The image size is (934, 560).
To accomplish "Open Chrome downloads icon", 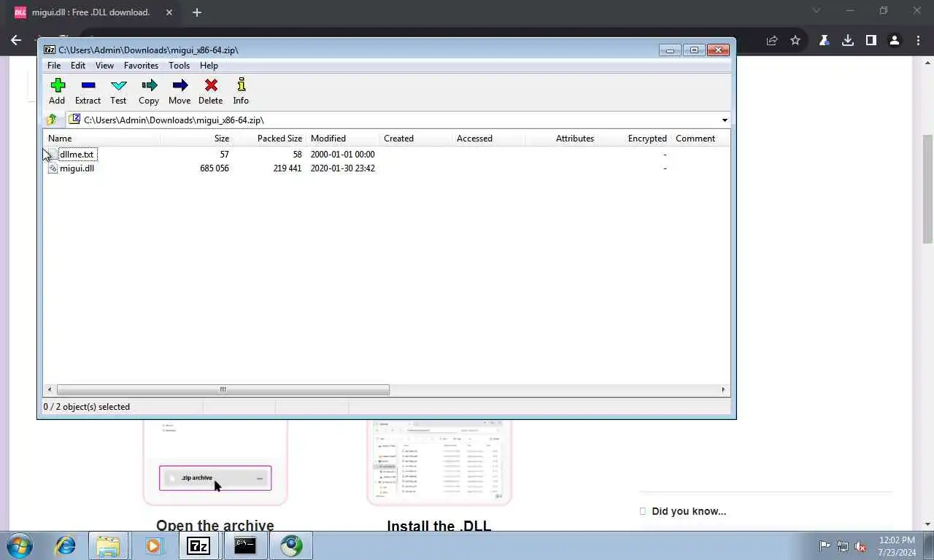I will coord(847,41).
